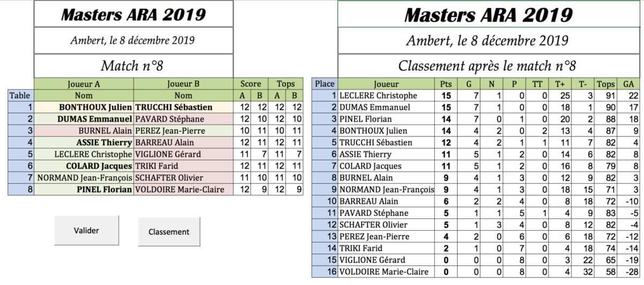Select the BONTHOUX Julien player A cell
The height and width of the screenshot is (285, 644).
point(84,107)
